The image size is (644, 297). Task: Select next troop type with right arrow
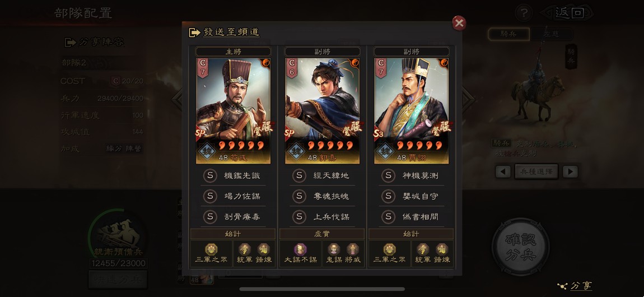click(x=570, y=171)
